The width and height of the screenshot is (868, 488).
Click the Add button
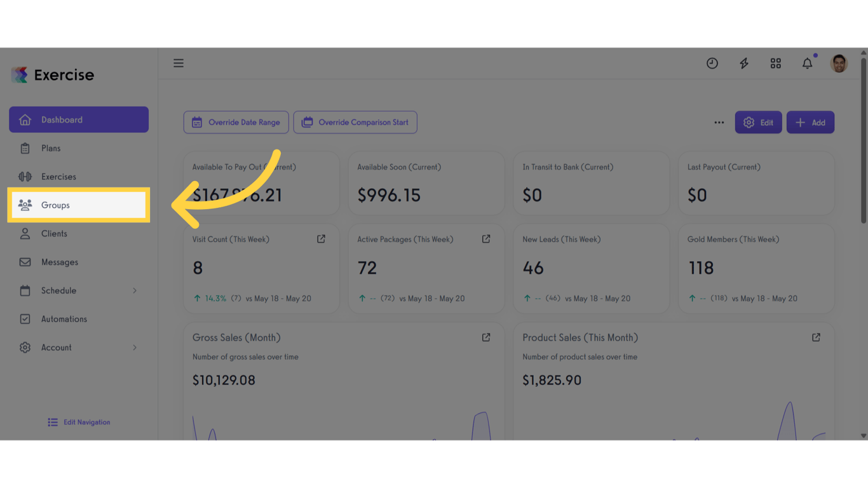(x=810, y=123)
